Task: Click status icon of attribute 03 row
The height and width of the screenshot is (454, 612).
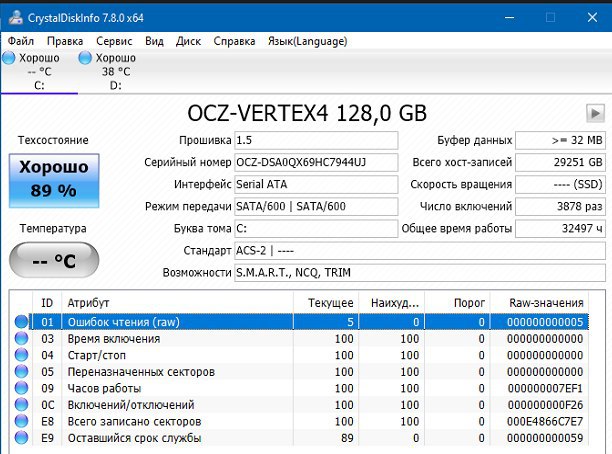Action: pyautogui.click(x=21, y=338)
